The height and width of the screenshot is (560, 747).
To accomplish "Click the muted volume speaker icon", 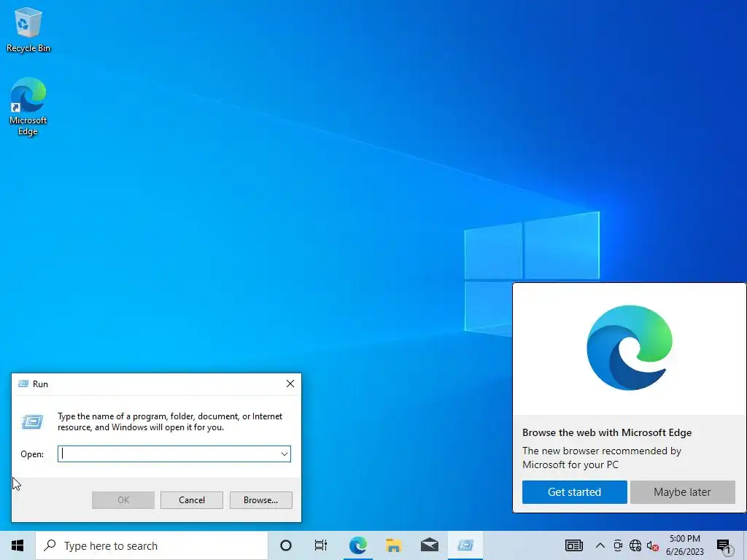I will [x=653, y=546].
